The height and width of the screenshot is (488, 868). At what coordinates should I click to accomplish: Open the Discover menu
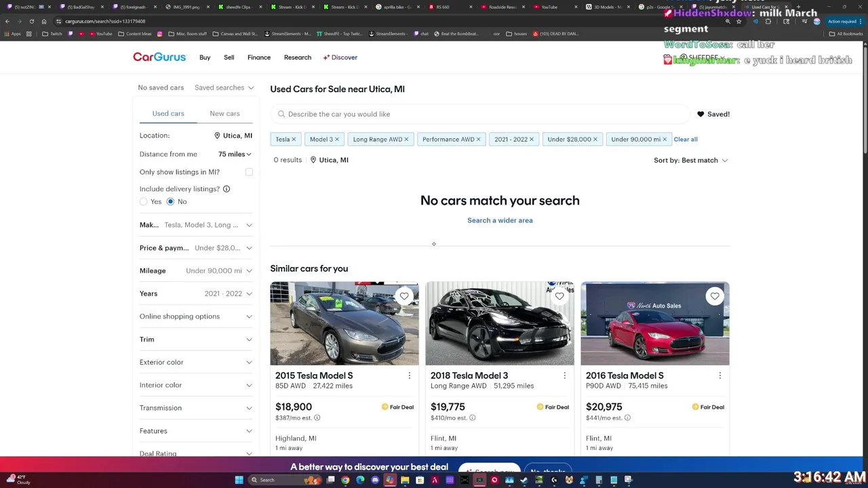coord(340,58)
